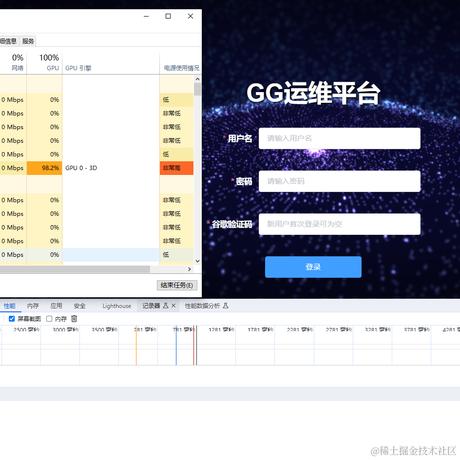Click the orange marker line in timeline
The height and width of the screenshot is (460, 460).
coord(136,345)
